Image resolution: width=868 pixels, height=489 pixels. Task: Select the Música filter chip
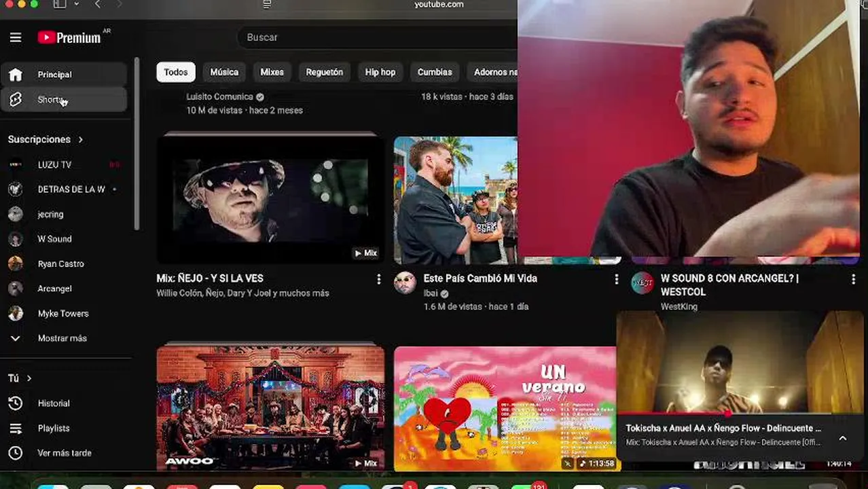(x=224, y=72)
